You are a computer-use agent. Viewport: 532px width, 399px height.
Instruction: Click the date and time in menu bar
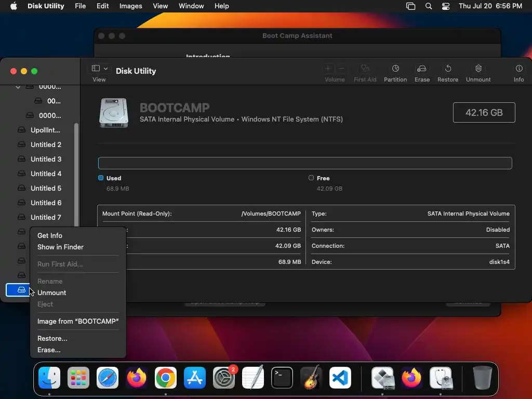point(490,6)
